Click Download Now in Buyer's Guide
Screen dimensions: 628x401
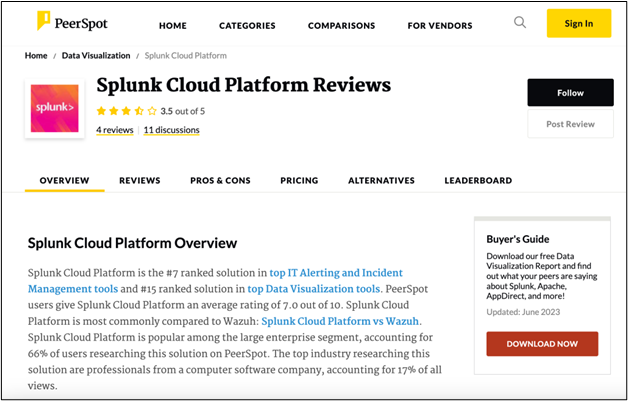pos(542,344)
